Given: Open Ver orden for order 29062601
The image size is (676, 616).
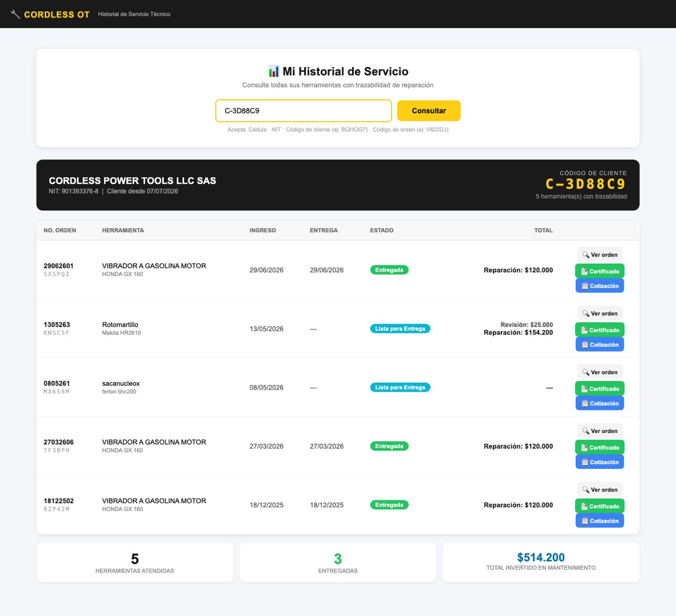Looking at the screenshot, I should pyautogui.click(x=600, y=255).
